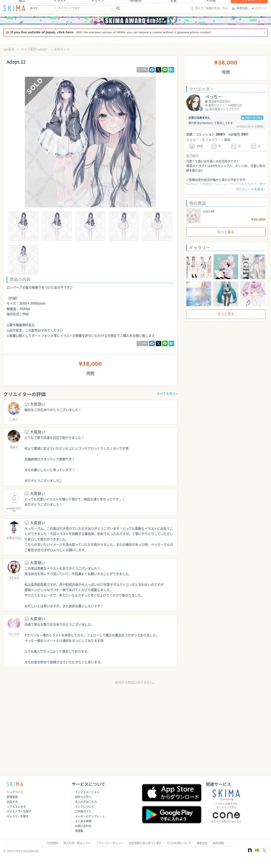Click footer クリエイターを探す link

click(x=19, y=811)
